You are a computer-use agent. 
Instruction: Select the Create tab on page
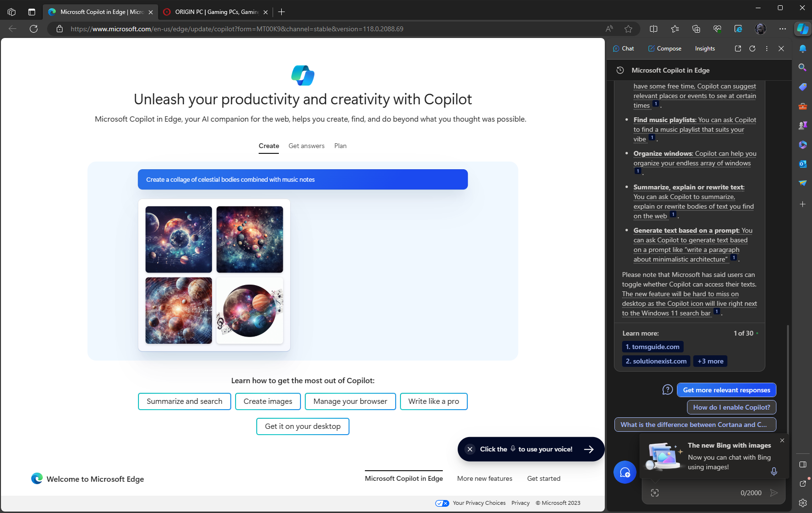pyautogui.click(x=269, y=146)
